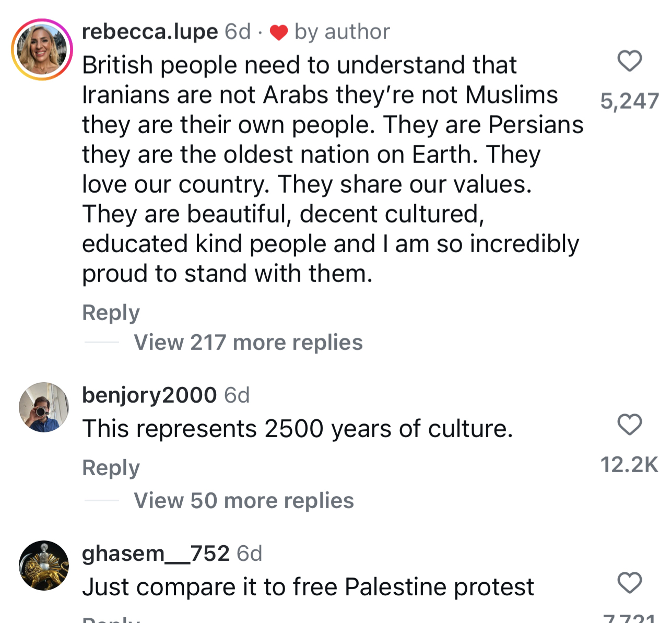Viewport: 672px width, 623px height.
Task: Open rebecca.lupe's profile picture
Action: 43,50
